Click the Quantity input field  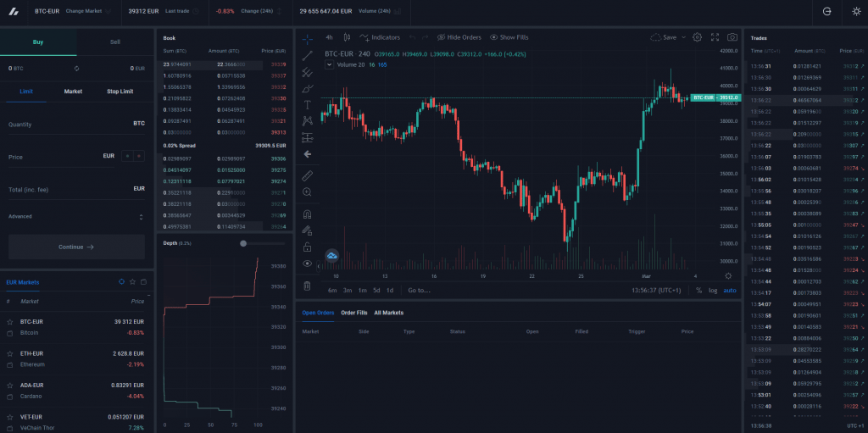click(76, 124)
